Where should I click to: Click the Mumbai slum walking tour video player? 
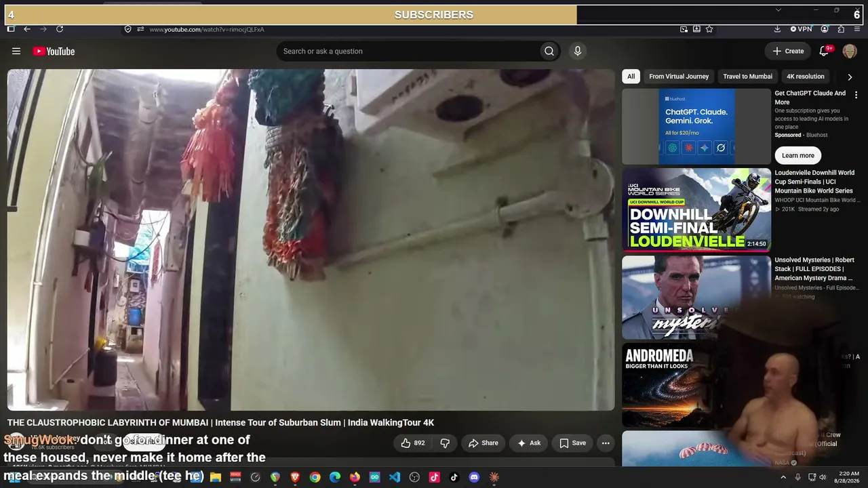tap(311, 239)
